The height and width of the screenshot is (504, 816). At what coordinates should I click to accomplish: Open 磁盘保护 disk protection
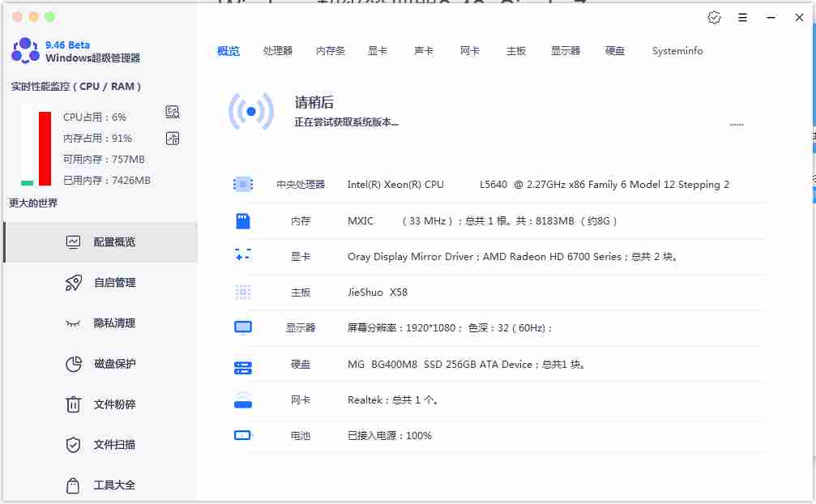101,364
